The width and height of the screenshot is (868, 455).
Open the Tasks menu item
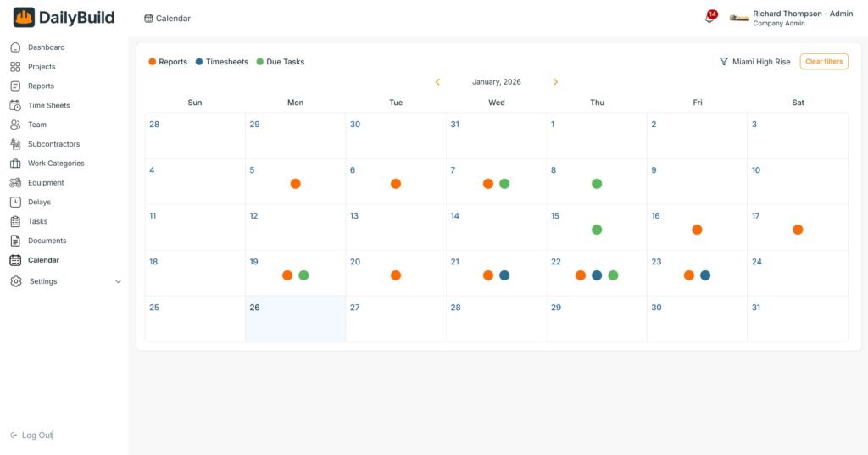click(x=37, y=221)
